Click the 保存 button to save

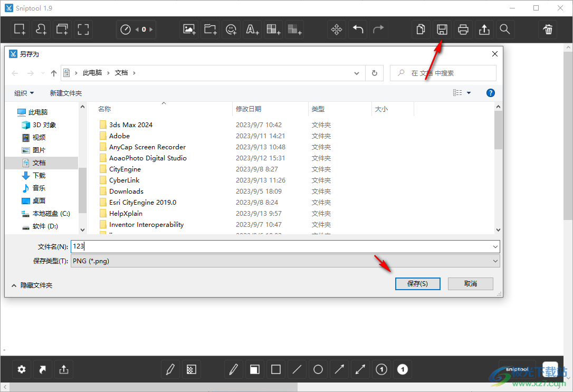coord(417,283)
